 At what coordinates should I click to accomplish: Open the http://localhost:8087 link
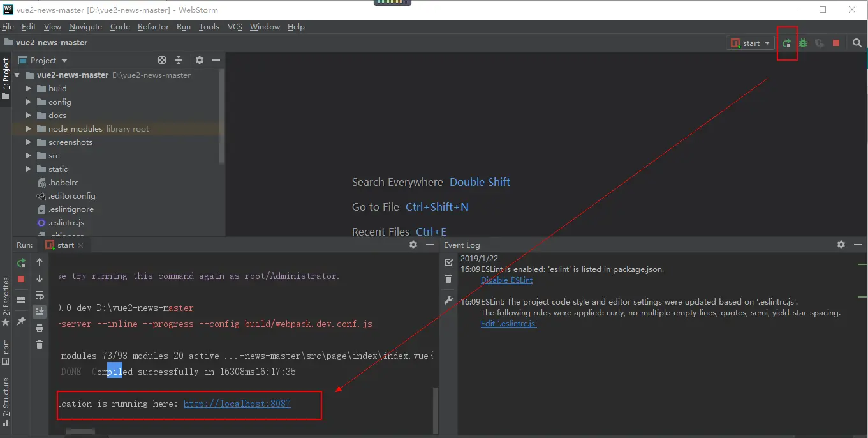(x=237, y=404)
